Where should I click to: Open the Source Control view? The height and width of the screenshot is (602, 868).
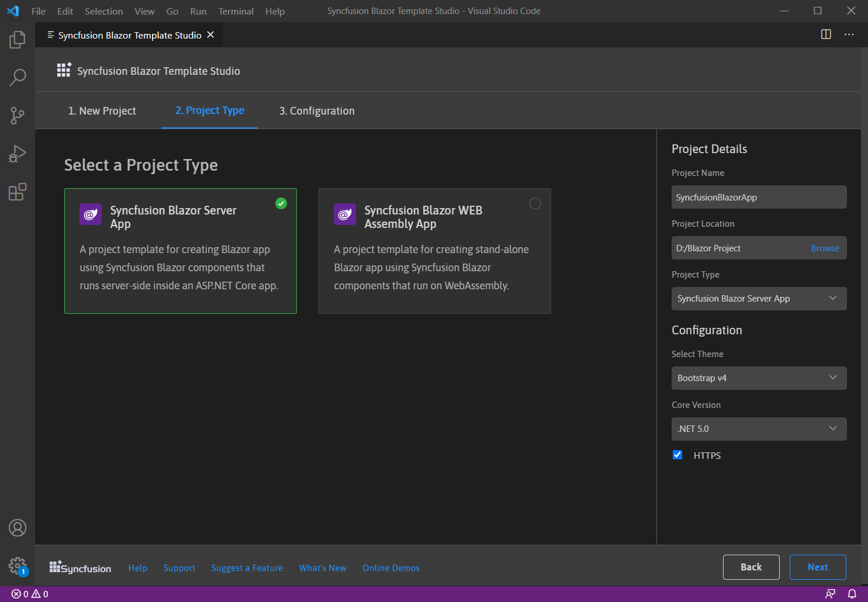tap(18, 115)
